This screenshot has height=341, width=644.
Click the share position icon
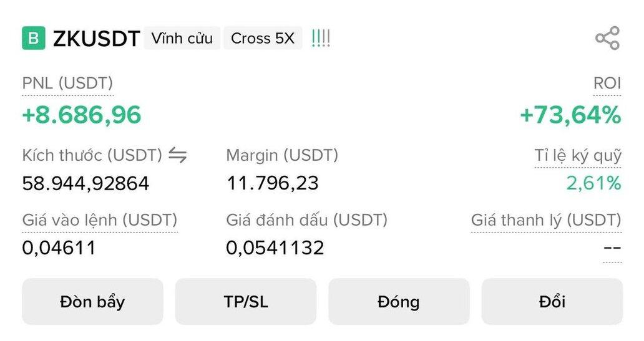click(x=607, y=39)
